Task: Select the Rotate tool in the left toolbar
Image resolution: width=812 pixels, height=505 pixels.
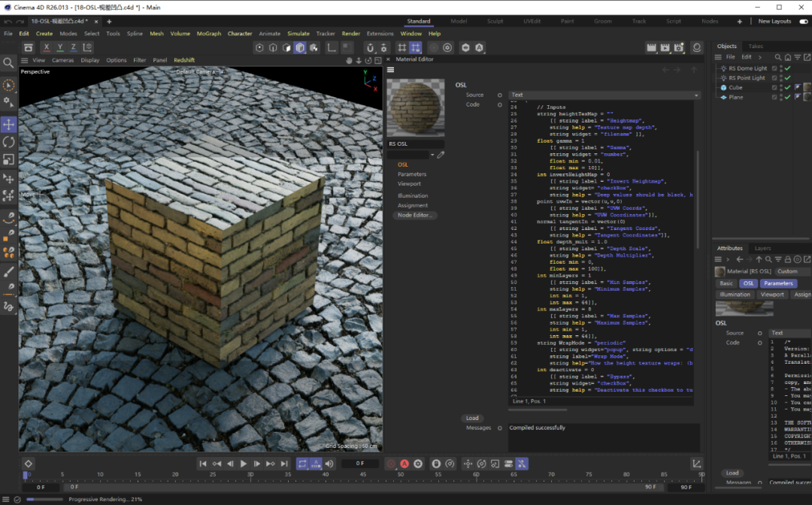Action: pos(10,141)
